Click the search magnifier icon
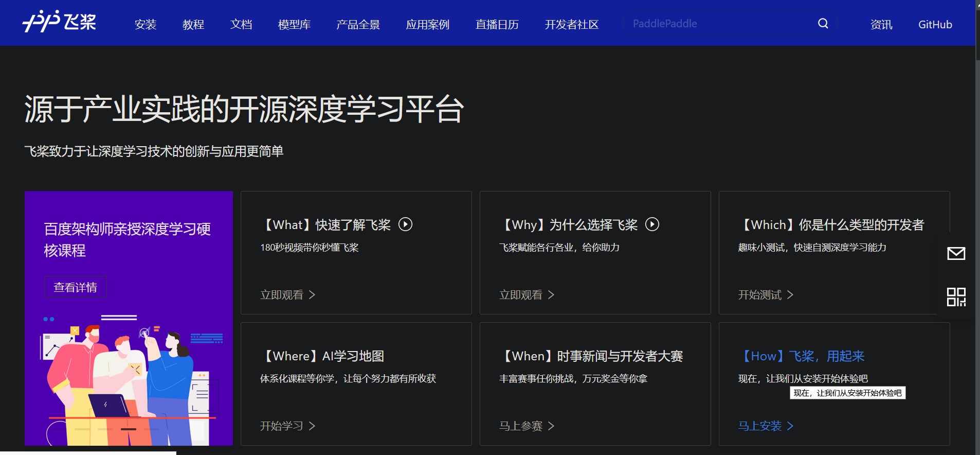 823,24
